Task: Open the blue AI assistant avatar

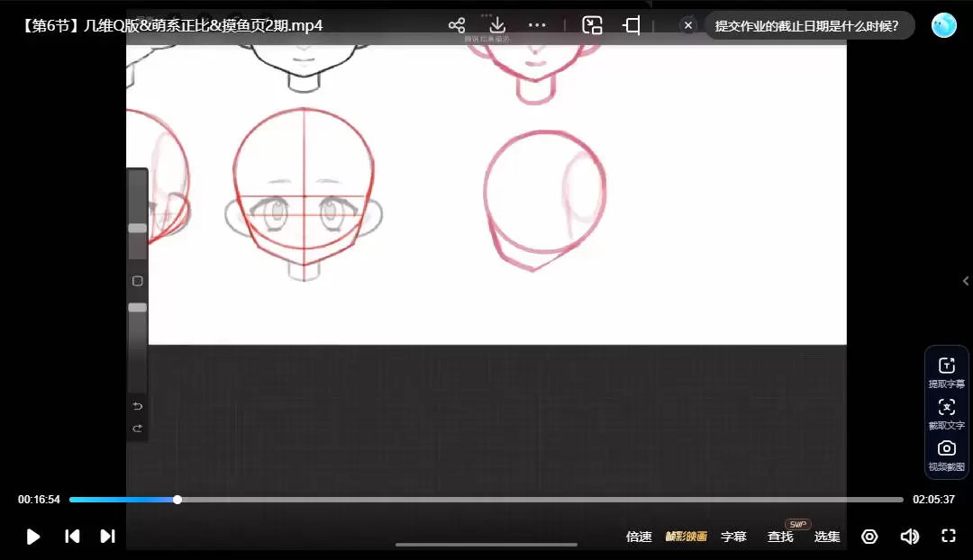Action: tap(943, 25)
